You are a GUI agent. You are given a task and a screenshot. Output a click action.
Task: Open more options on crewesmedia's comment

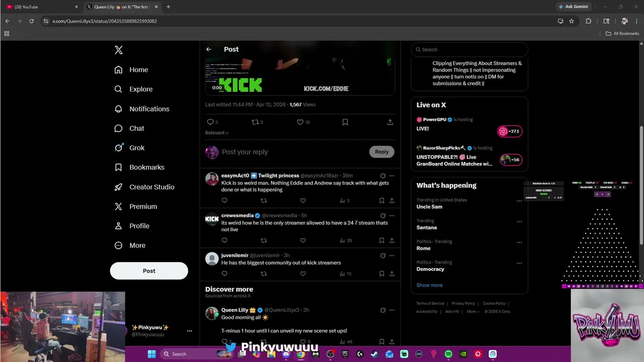[392, 216]
